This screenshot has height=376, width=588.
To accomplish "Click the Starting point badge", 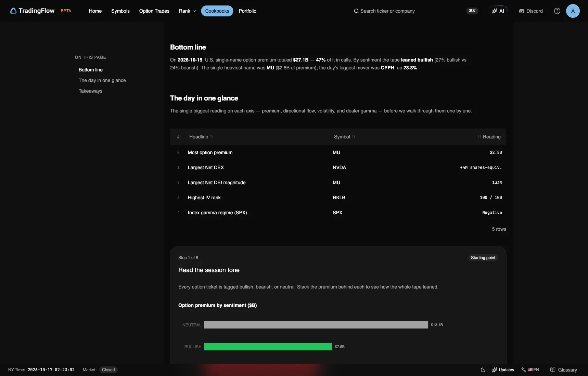I will (x=483, y=258).
